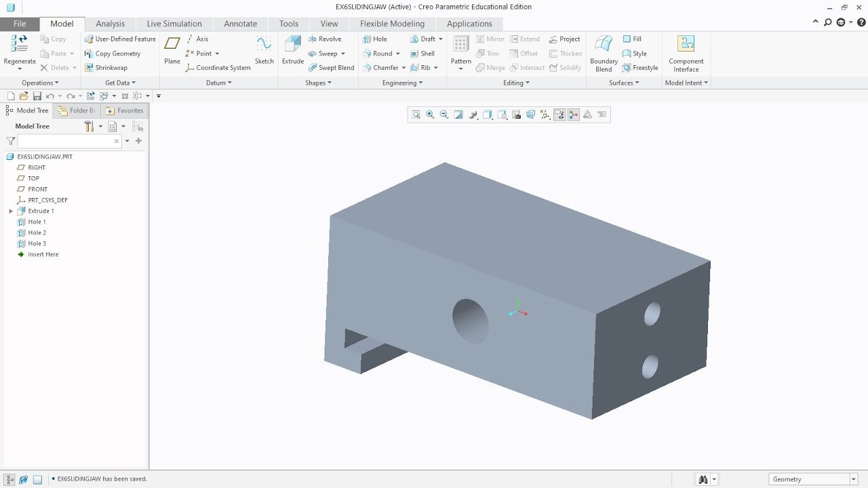Open the Engineering group dropdown
Screen dimensions: 868x488
click(402, 83)
